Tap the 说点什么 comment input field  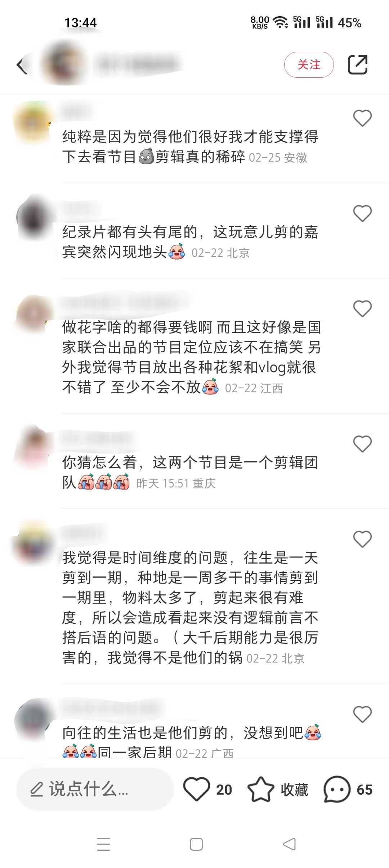95,789
